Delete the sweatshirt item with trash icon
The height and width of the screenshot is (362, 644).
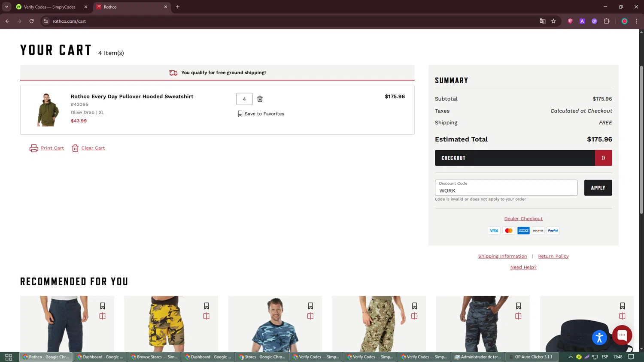[x=260, y=99]
